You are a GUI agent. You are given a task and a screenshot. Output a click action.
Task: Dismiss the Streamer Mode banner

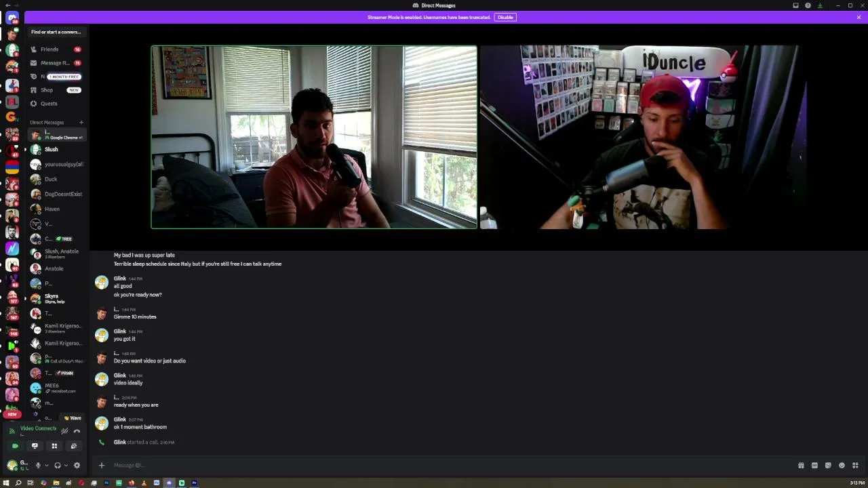click(x=859, y=17)
